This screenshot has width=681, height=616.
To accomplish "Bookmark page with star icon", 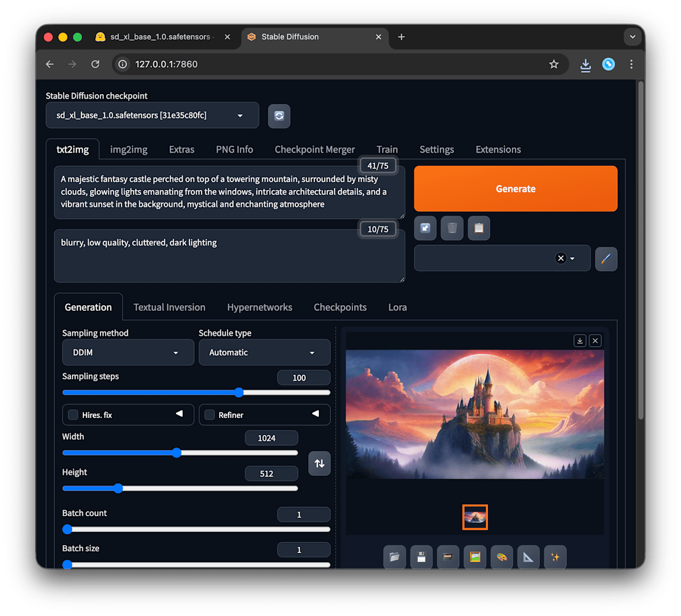I will [x=554, y=64].
